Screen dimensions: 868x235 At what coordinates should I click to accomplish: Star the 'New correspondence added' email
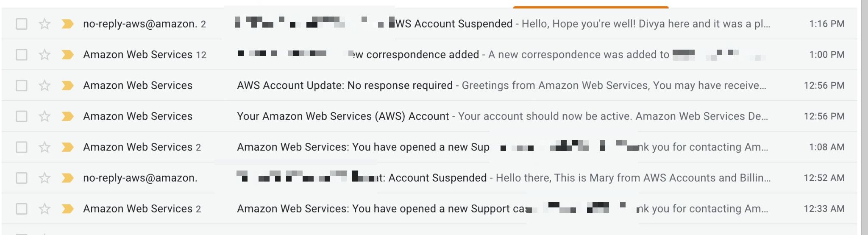click(45, 55)
